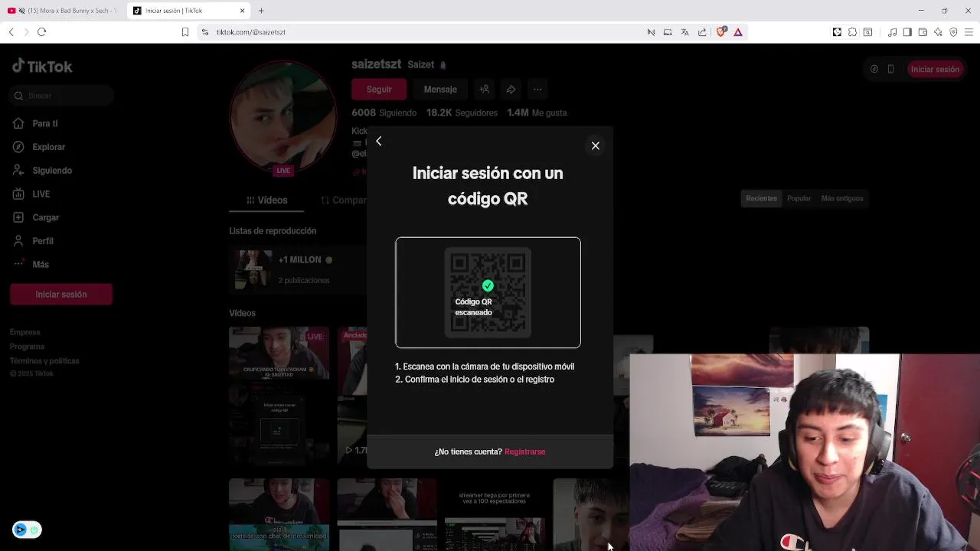Open the Empresa footer link

(x=25, y=332)
